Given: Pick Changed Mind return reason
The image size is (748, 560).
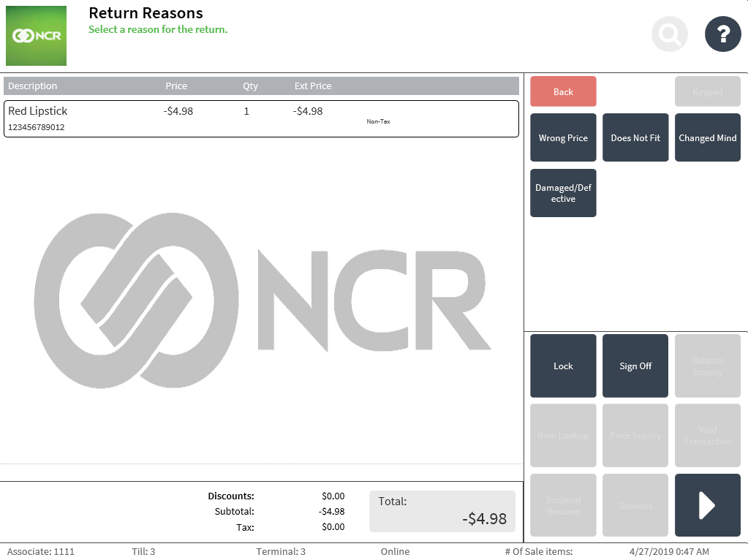Looking at the screenshot, I should click(x=707, y=137).
